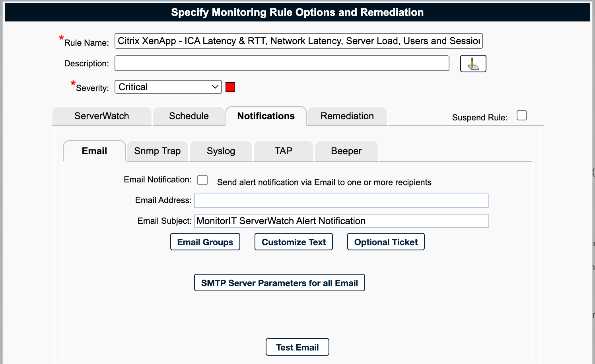
Task: Switch to the Schedule tab
Action: (x=189, y=116)
